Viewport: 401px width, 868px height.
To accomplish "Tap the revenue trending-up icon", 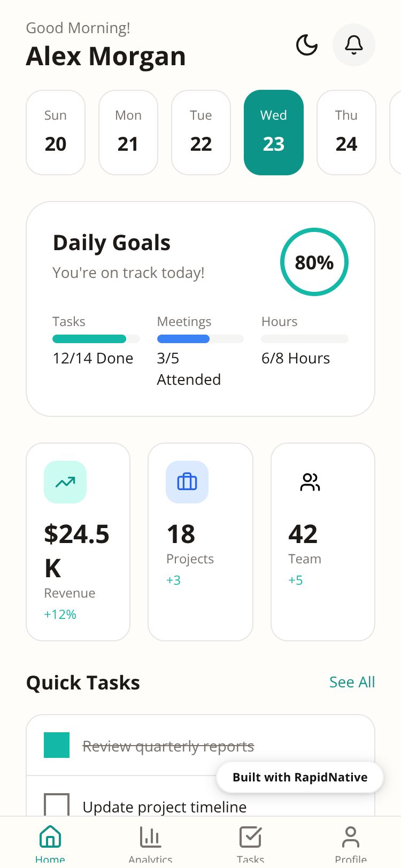I will 65,482.
